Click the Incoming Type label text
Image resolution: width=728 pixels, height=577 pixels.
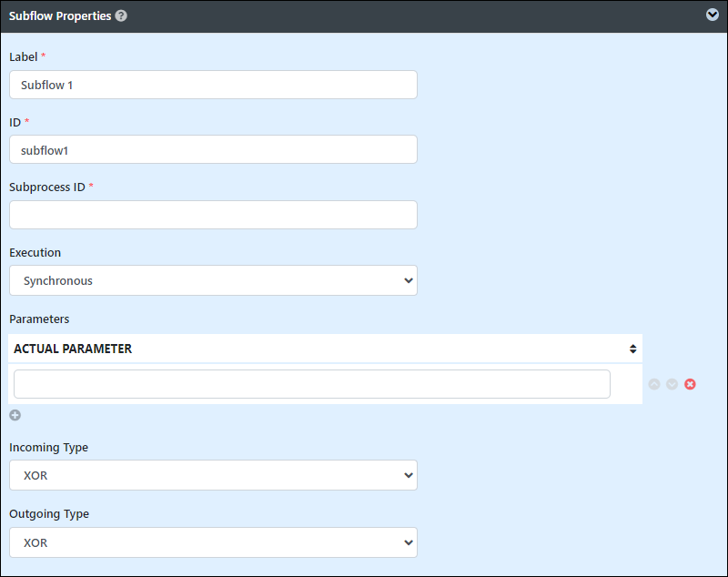coord(48,448)
